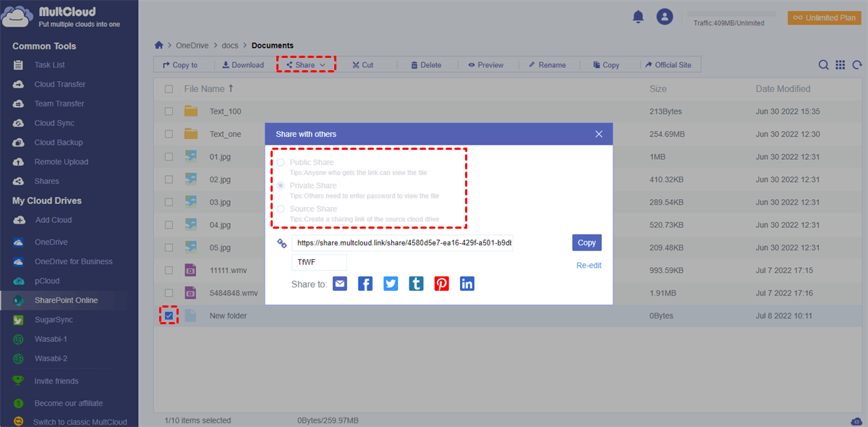
Task: Open the Share dropdown in toolbar
Action: [306, 65]
